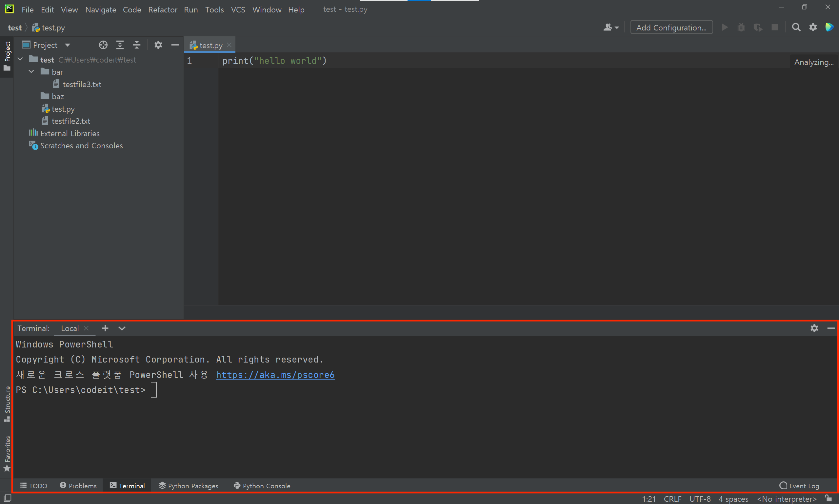Add a new terminal session tab
The image size is (839, 504).
click(105, 328)
